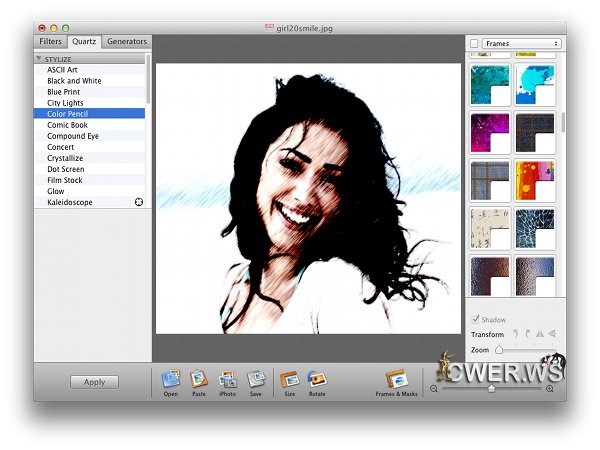Viewport: 600px width, 450px height.
Task: Collapse the STYLIZE category triangle
Action: [x=39, y=59]
